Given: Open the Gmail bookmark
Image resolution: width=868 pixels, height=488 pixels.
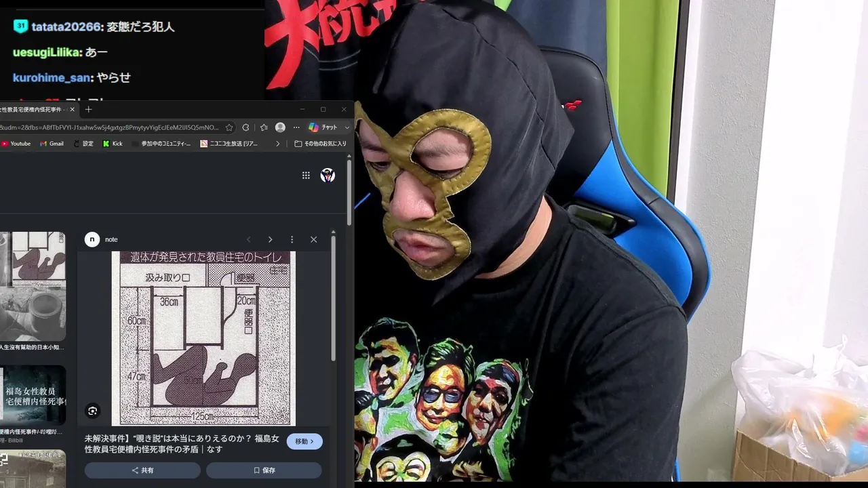Looking at the screenshot, I should coord(52,144).
